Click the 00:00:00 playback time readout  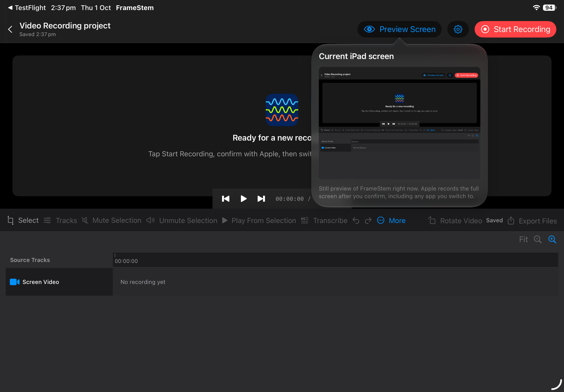[x=289, y=199]
